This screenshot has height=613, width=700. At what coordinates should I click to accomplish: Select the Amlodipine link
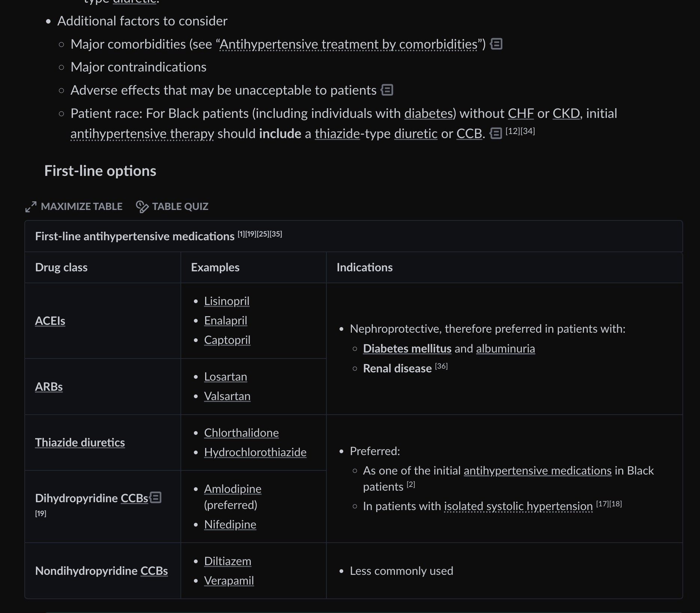coord(232,489)
